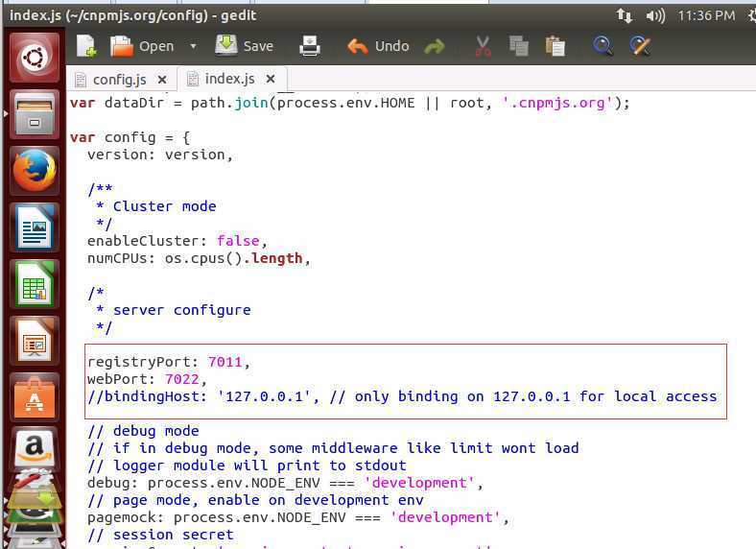
Task: Click the 'server configure' comment
Action: (181, 310)
